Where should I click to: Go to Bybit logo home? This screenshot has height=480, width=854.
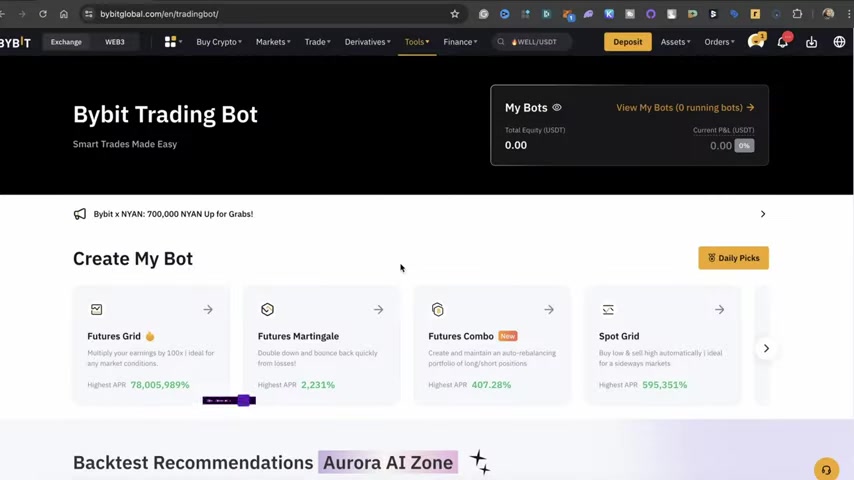click(15, 42)
